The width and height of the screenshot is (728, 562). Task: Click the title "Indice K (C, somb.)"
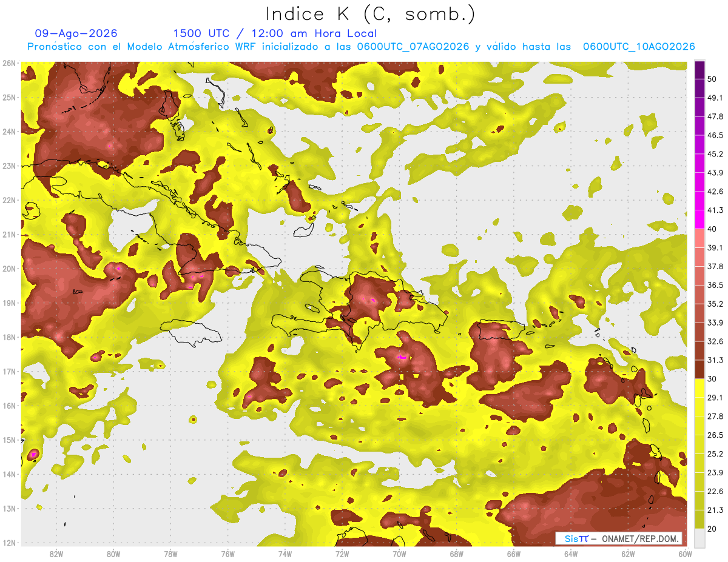point(371,15)
